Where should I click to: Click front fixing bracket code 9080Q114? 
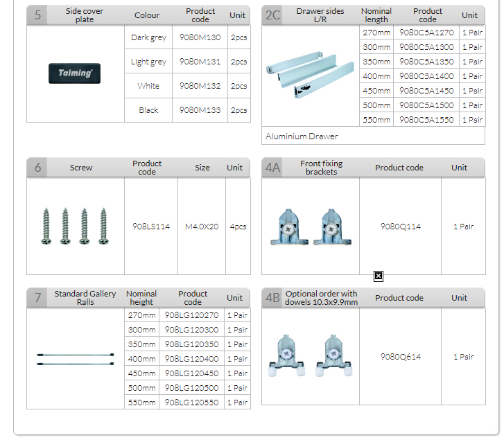pyautogui.click(x=400, y=227)
